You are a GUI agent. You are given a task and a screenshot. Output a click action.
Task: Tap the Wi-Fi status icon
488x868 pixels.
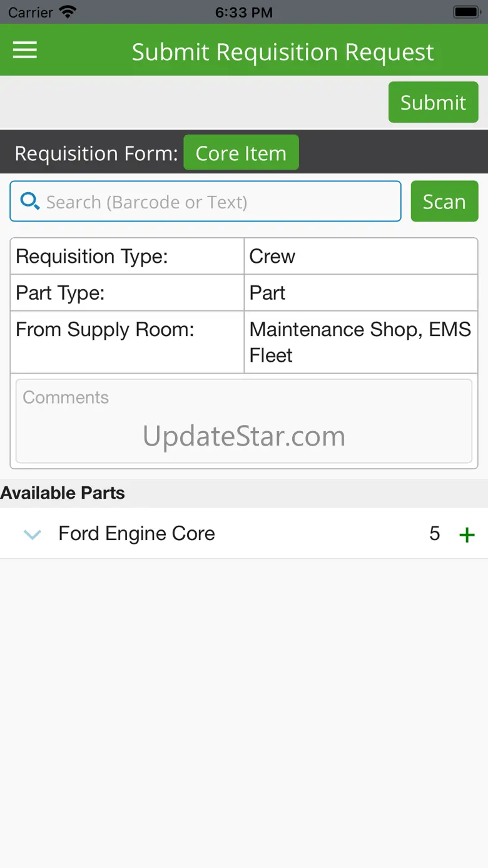[67, 12]
